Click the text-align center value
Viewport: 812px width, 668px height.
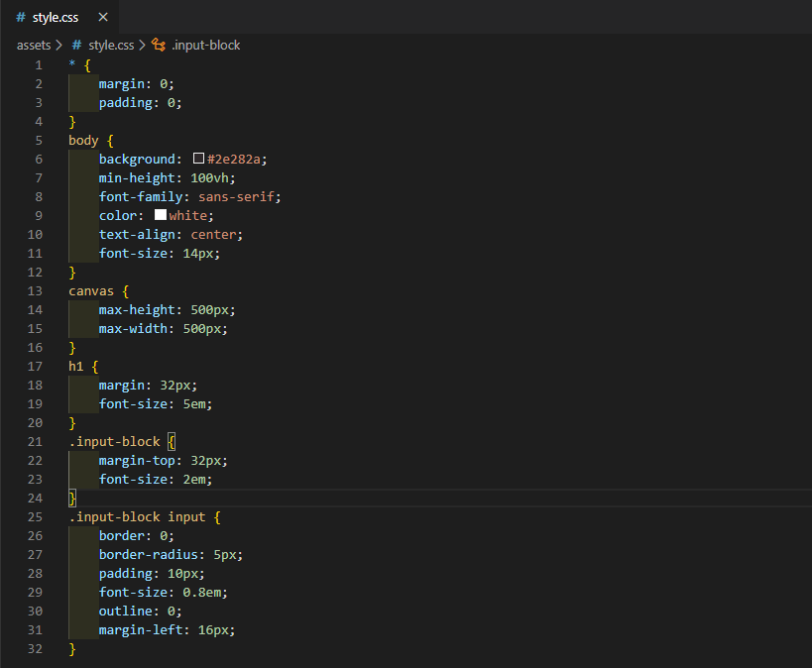tap(214, 234)
